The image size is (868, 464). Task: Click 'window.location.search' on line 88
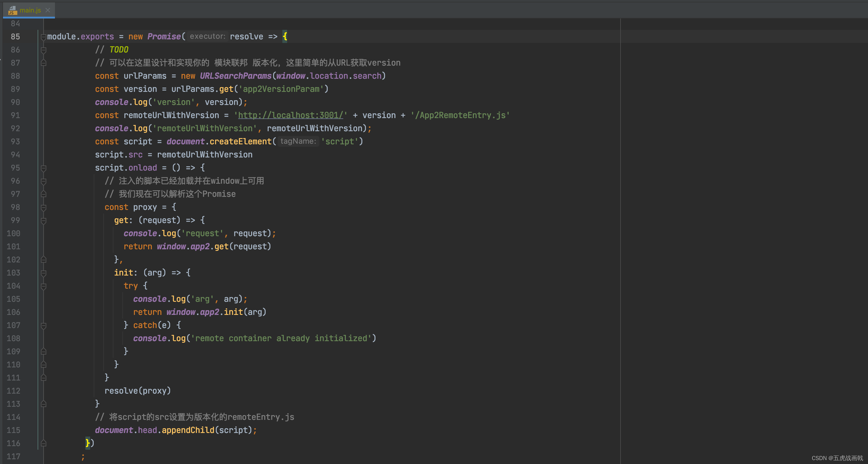pyautogui.click(x=329, y=76)
